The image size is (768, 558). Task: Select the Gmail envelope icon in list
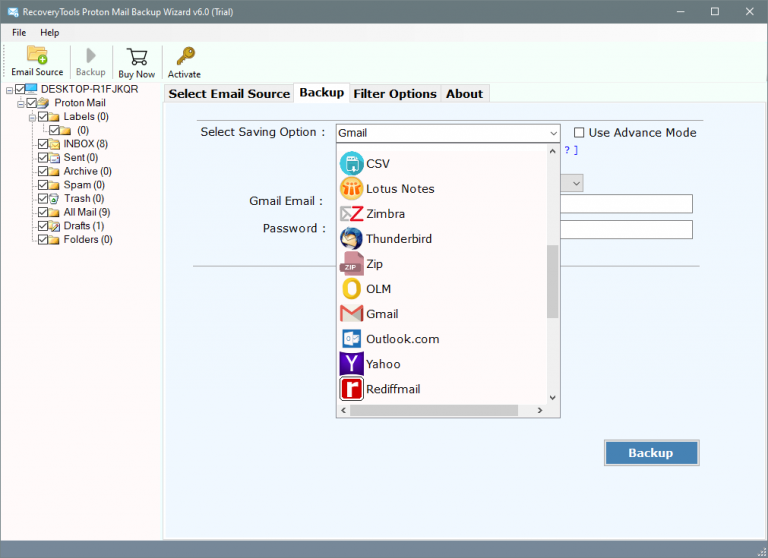coord(351,314)
